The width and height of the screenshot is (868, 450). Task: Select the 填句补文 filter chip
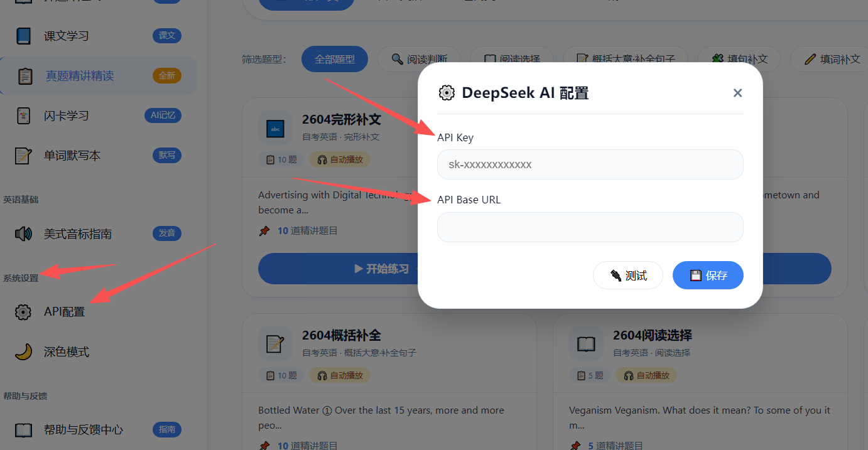(739, 59)
